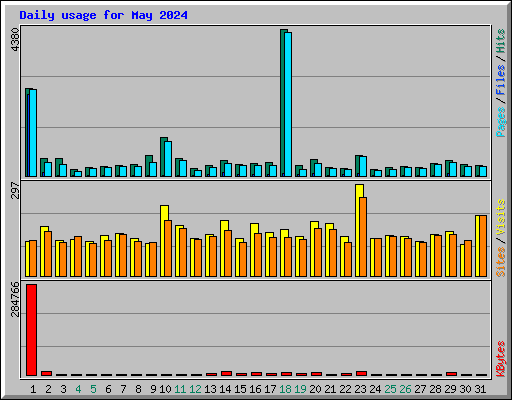
Task: Click the red KBytes bar for day 23
Action: point(361,374)
